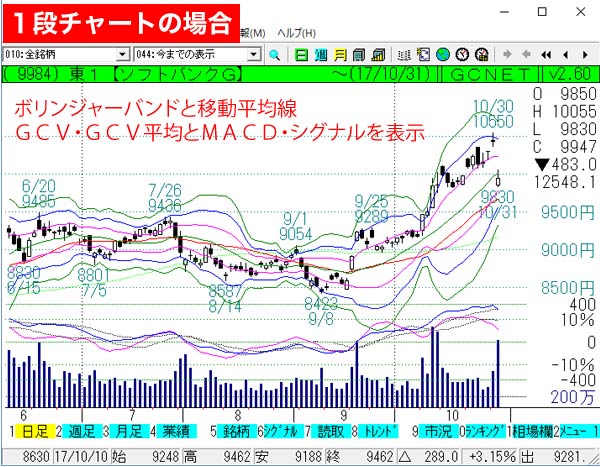Click the refresh/update arrows icon

423,55
